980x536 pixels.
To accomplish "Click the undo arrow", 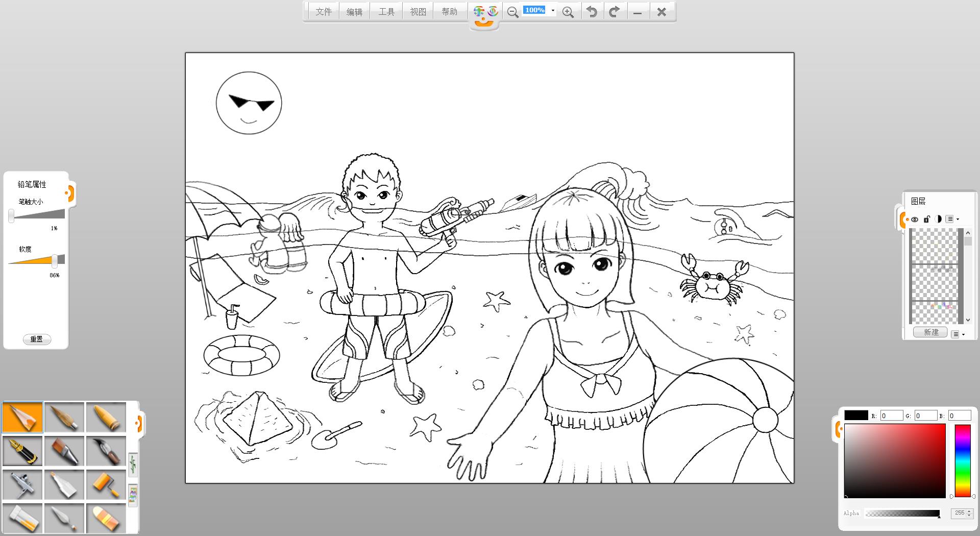I will [x=592, y=12].
